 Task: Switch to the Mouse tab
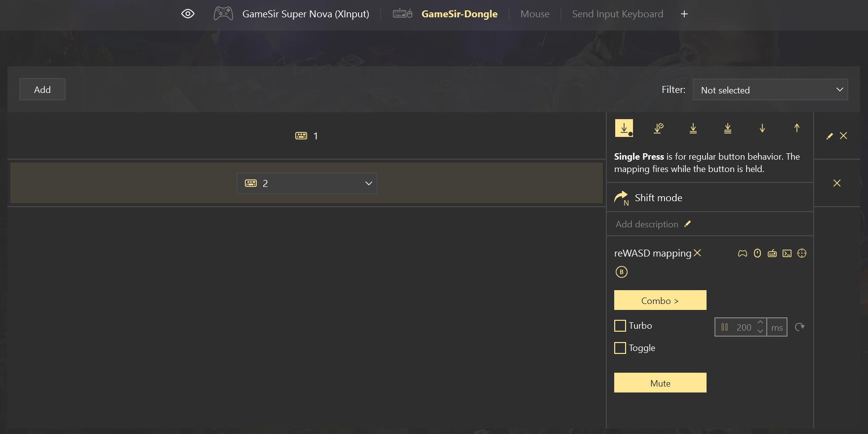pyautogui.click(x=535, y=14)
